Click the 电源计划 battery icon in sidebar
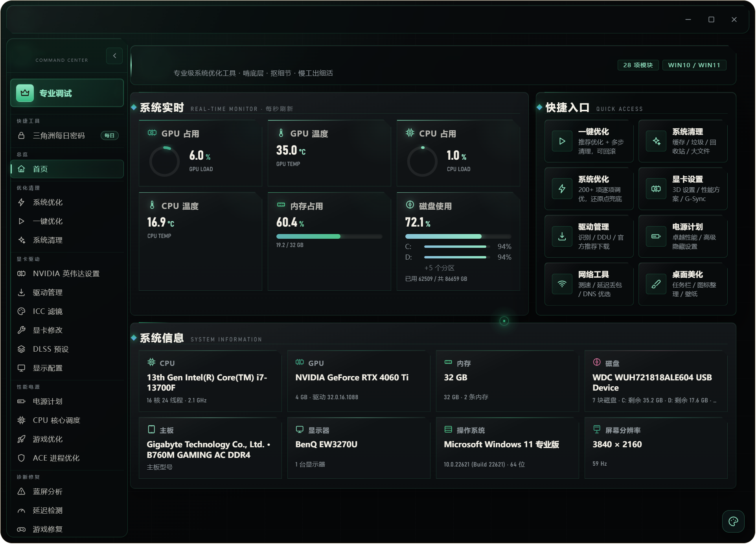 pyautogui.click(x=22, y=402)
